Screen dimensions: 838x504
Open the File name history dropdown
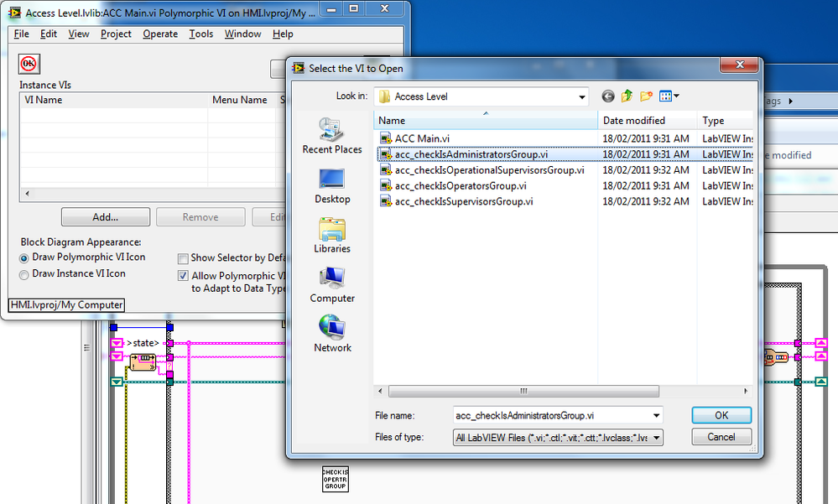pyautogui.click(x=656, y=416)
